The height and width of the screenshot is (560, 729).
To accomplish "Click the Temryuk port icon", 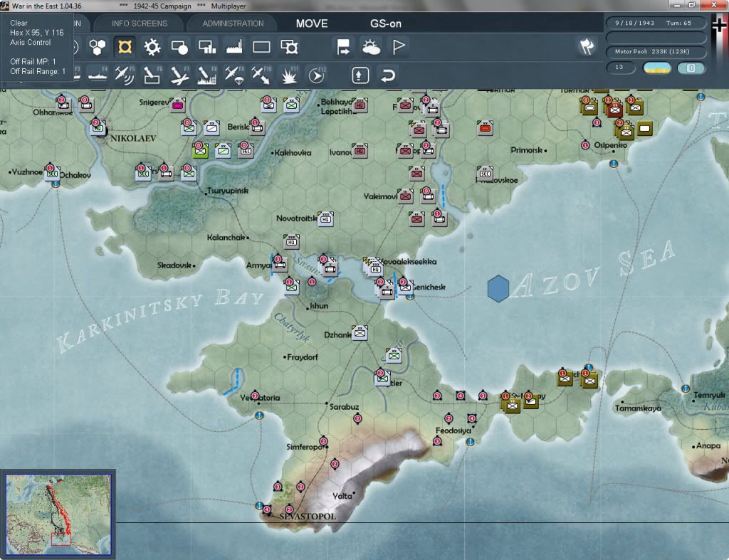I will 686,388.
